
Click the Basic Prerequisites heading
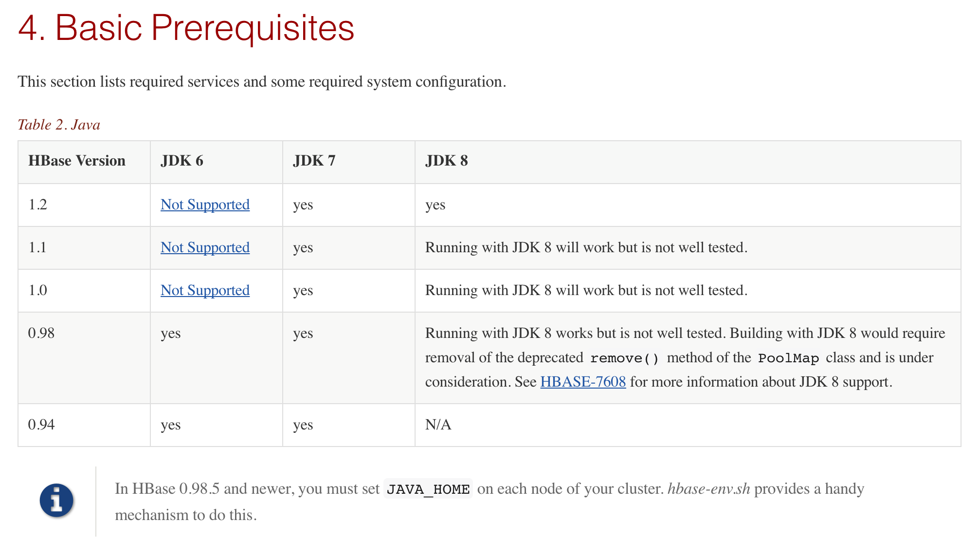pos(186,28)
